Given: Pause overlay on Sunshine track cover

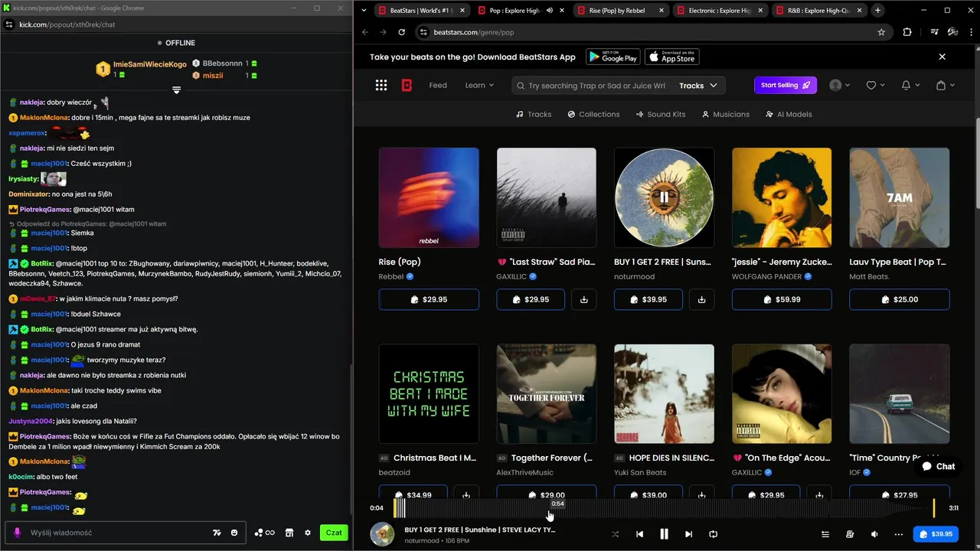Looking at the screenshot, I should [664, 197].
